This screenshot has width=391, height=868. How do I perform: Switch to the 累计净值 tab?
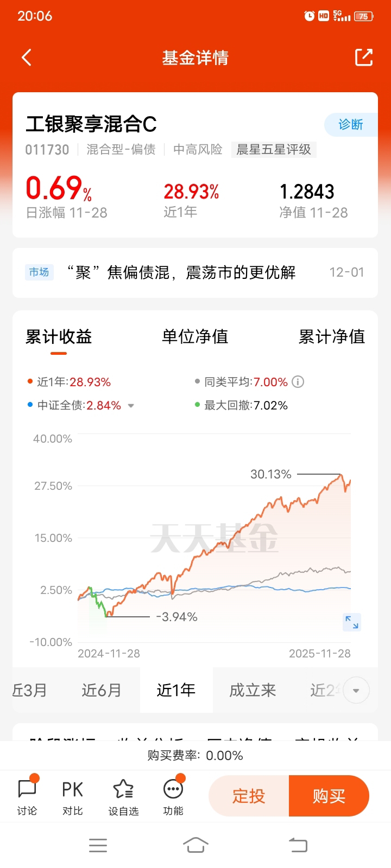(331, 337)
